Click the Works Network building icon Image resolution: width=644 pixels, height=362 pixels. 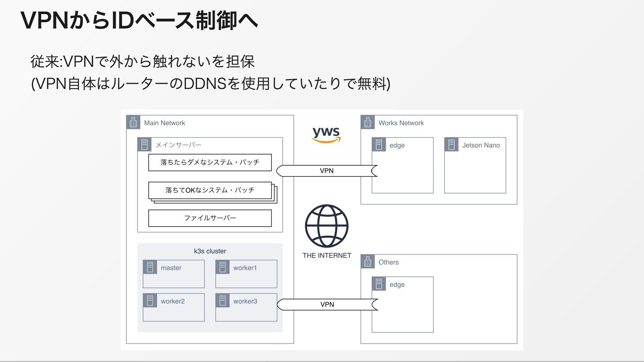point(368,122)
